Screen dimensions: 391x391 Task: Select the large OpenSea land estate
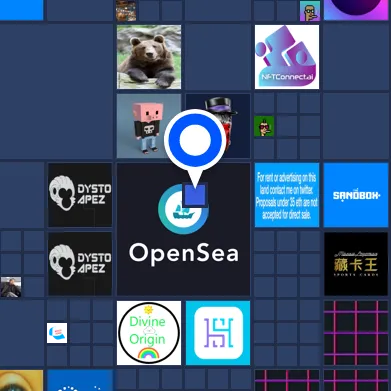[183, 229]
